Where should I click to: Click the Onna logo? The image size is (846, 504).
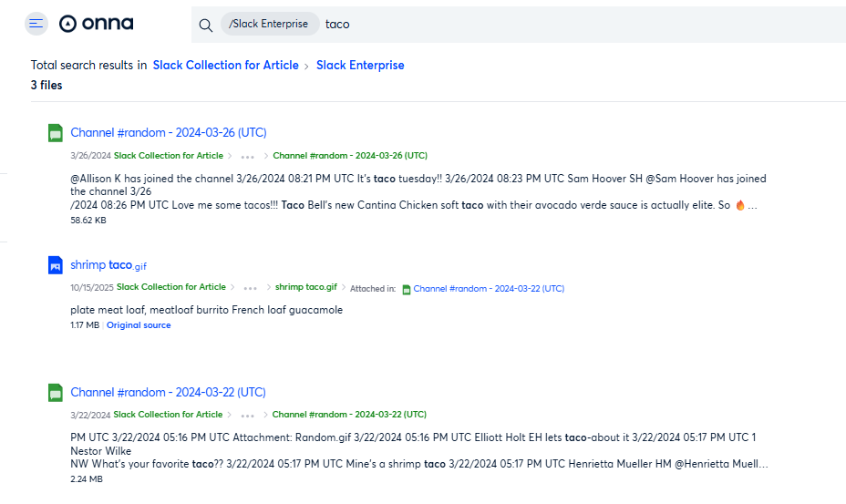pos(97,24)
